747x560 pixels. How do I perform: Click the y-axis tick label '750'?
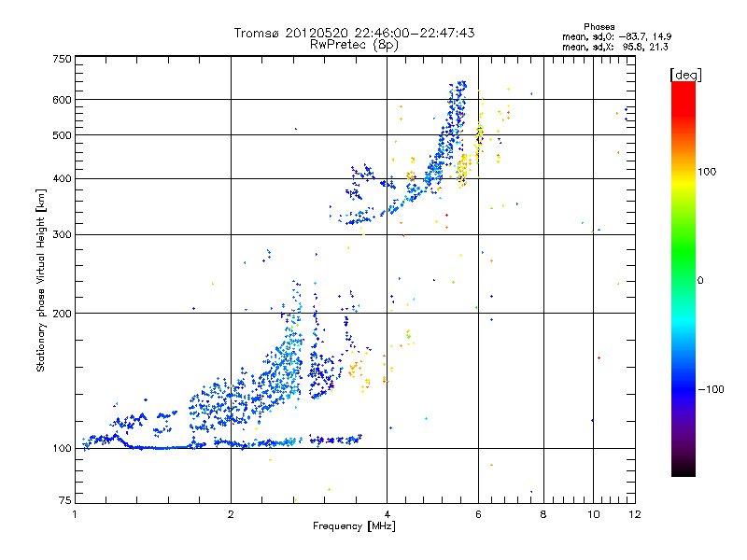tap(63, 59)
